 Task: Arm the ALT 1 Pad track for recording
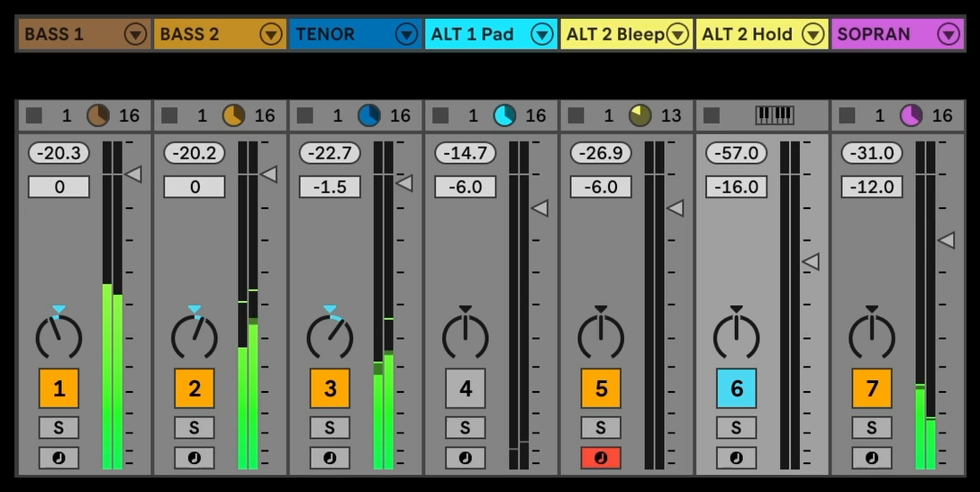coord(465,458)
